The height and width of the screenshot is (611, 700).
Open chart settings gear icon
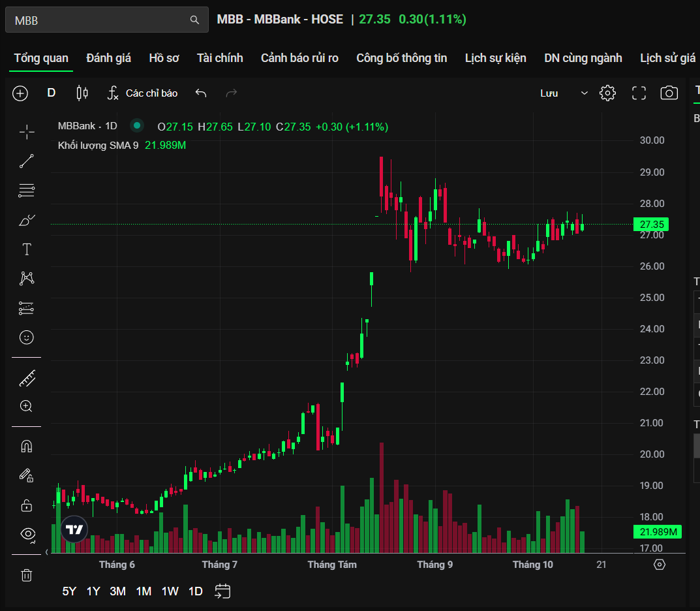click(607, 93)
